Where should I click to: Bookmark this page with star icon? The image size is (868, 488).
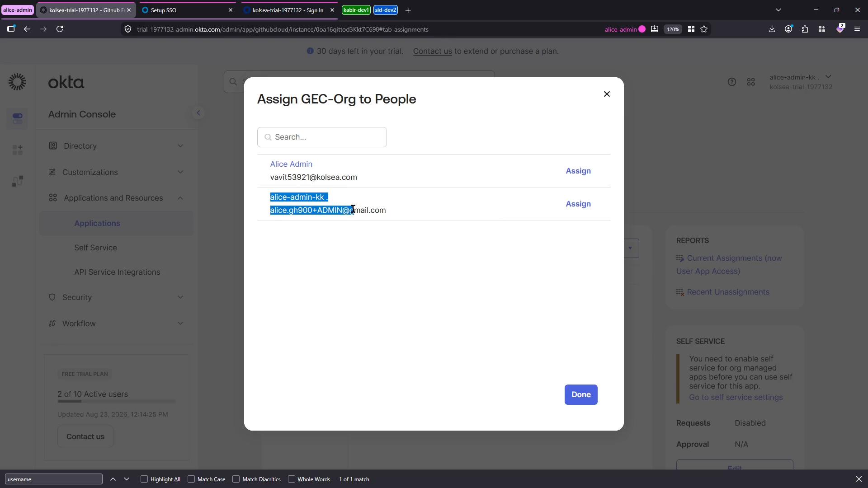point(704,29)
